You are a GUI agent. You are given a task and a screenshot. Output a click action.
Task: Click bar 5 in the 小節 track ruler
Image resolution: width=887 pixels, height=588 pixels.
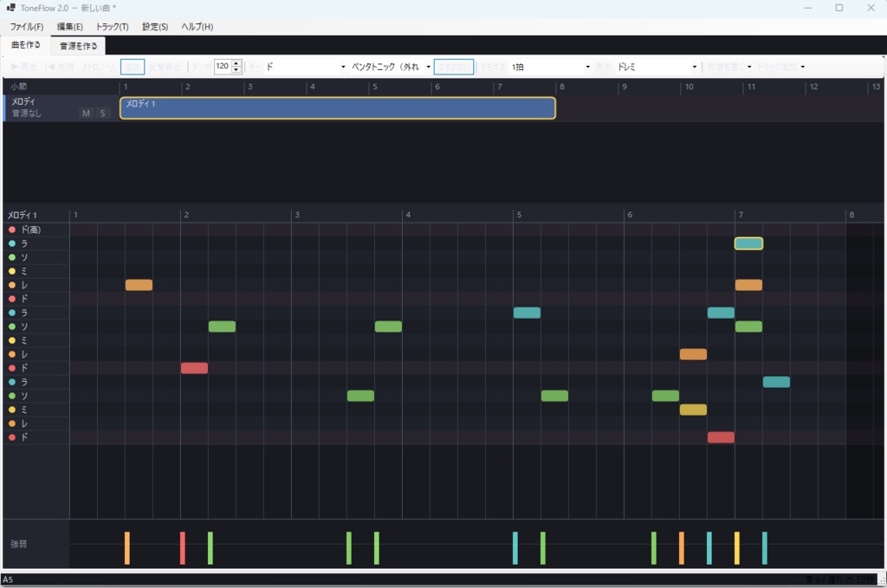pyautogui.click(x=374, y=87)
